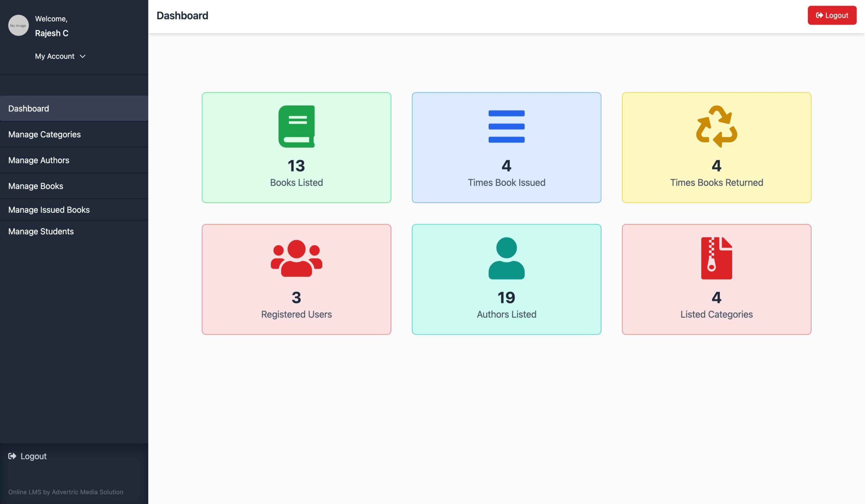Click the yellow recycle arrows icon
This screenshot has height=504, width=865.
coord(716,126)
